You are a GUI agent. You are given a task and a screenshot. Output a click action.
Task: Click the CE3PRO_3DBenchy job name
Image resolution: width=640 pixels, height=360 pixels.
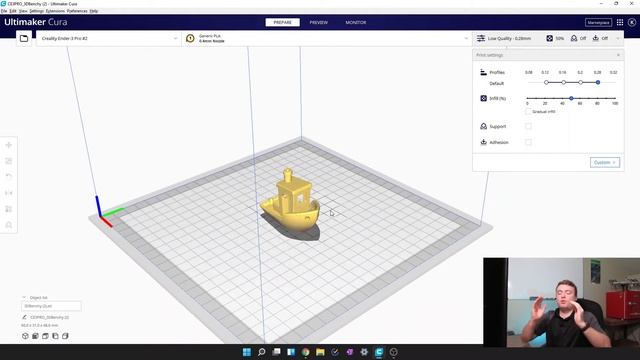tap(49, 317)
